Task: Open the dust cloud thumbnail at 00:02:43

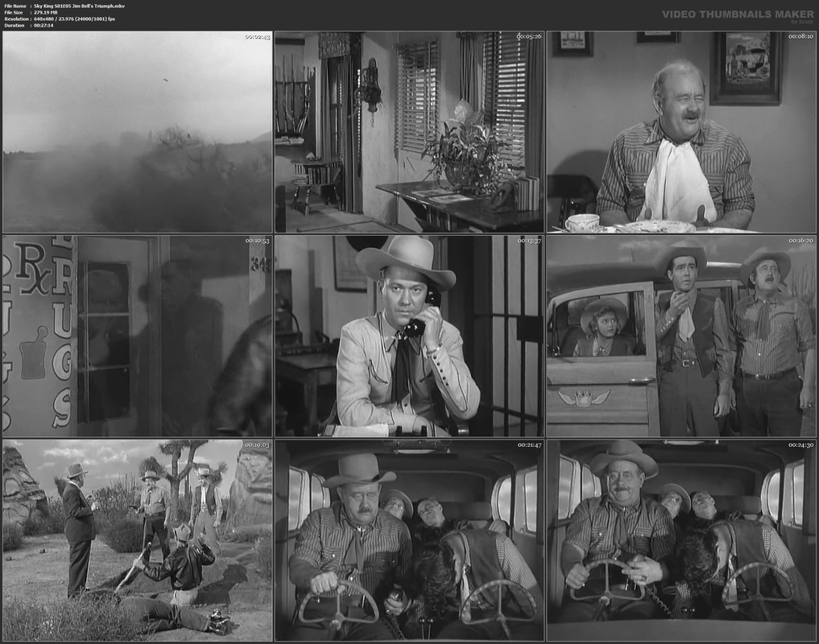Action: coord(138,132)
